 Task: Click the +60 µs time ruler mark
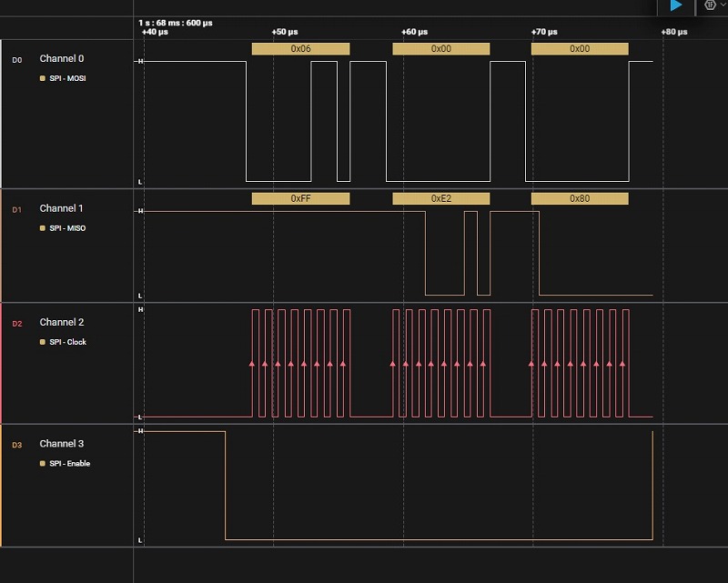415,32
